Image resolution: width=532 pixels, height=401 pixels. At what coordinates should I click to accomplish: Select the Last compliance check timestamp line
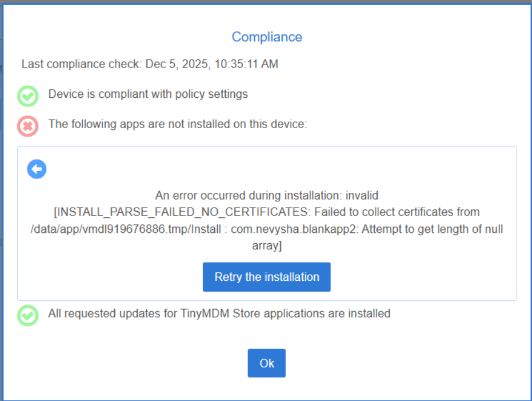click(x=150, y=64)
